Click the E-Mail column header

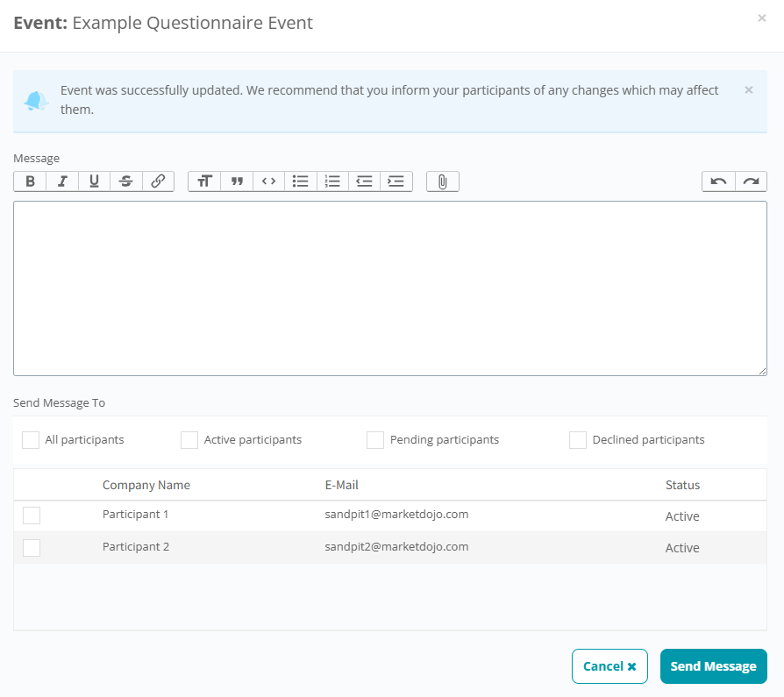coord(341,485)
